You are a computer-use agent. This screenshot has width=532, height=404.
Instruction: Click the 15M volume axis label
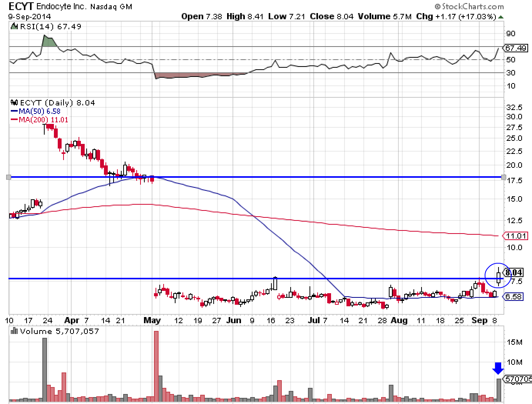(514, 342)
